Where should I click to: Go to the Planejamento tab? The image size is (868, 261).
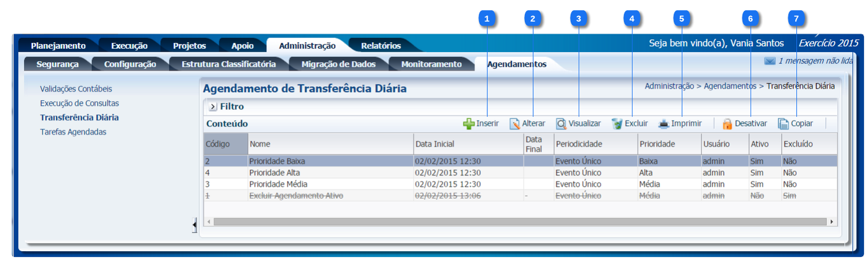click(x=58, y=46)
